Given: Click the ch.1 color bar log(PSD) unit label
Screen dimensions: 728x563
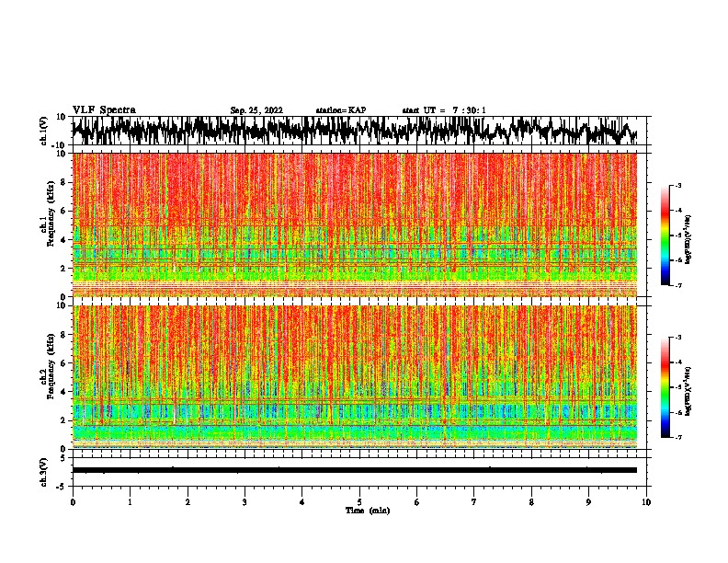Looking at the screenshot, I should point(688,240).
